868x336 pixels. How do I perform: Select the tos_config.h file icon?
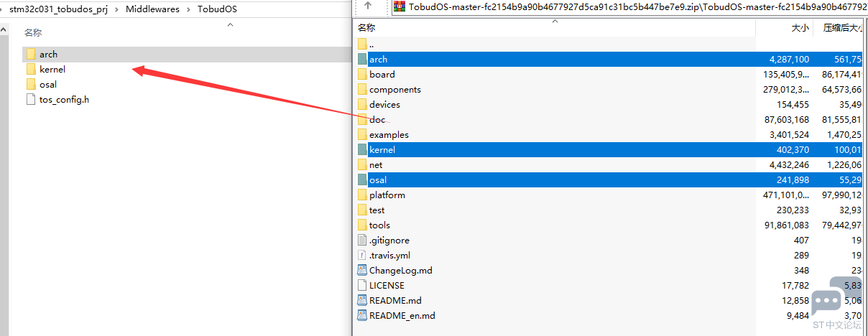(x=31, y=99)
